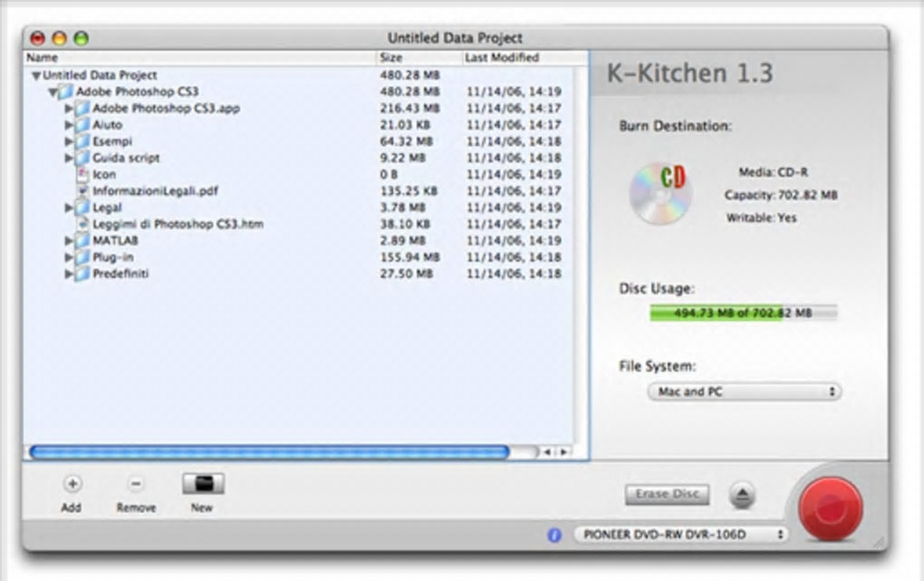Select the Aiuto row name
Screen dimensions: 924x581
point(107,125)
